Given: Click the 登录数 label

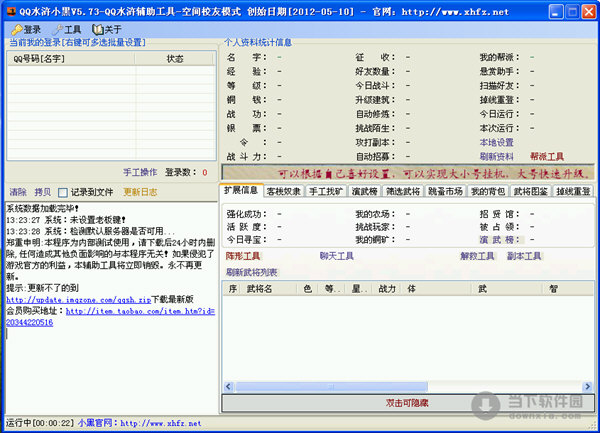Looking at the screenshot, I should [181, 172].
